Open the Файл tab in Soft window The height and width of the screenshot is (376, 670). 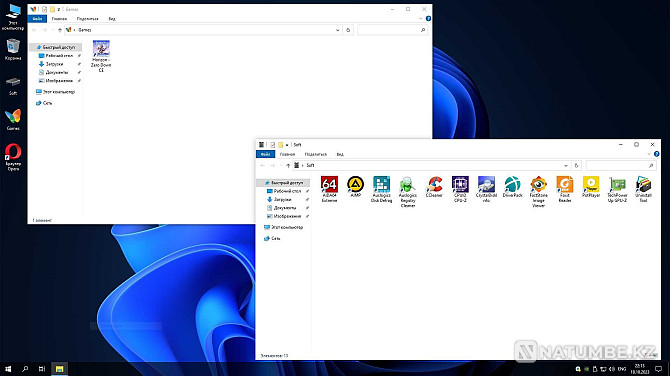coord(265,154)
